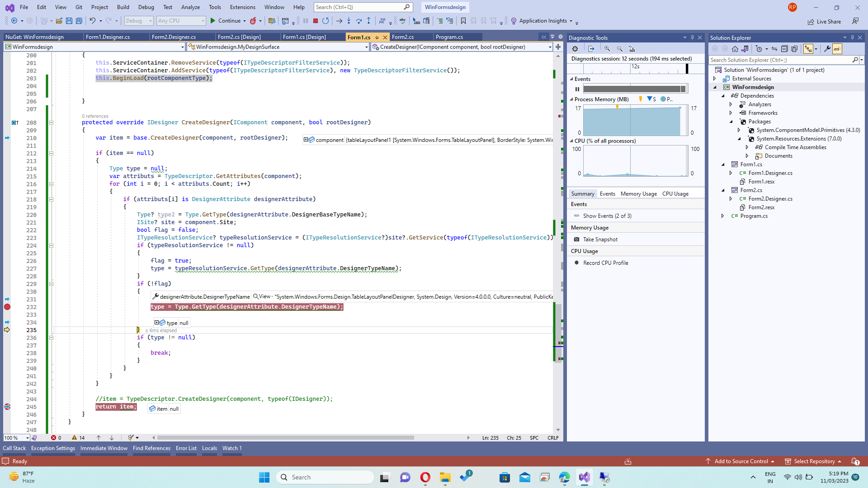Expand the Form1.Designer.cs node
This screenshot has height=488, width=868.
[731, 173]
